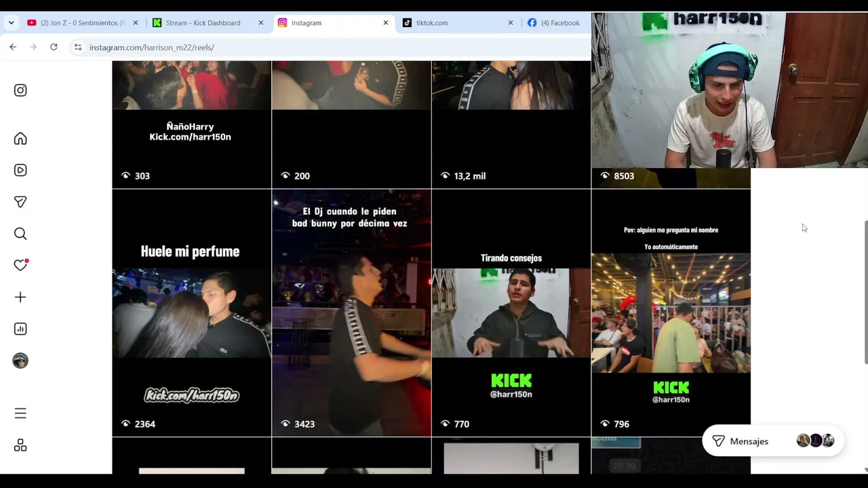868x488 pixels.
Task: Open the 'El Dj cuando le piden' reel
Action: pyautogui.click(x=351, y=313)
